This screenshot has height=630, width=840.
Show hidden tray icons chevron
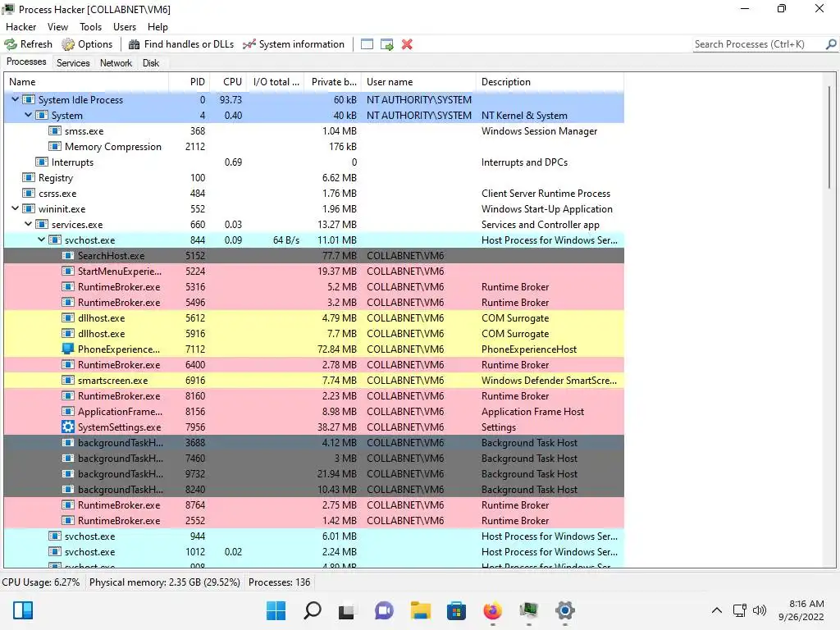pos(717,610)
